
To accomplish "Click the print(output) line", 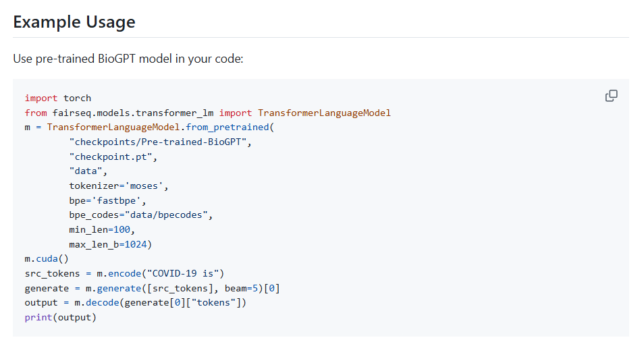I will pos(61,317).
